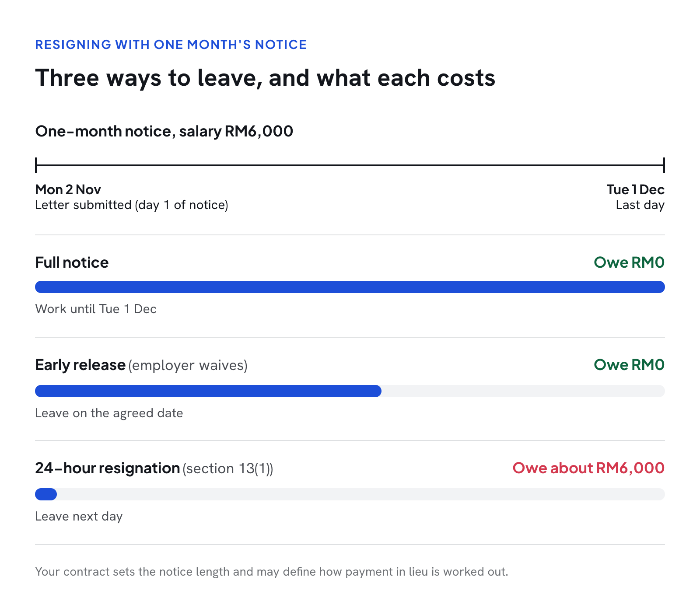
Task: Click the '(section 13(1))' reference
Action: click(228, 468)
